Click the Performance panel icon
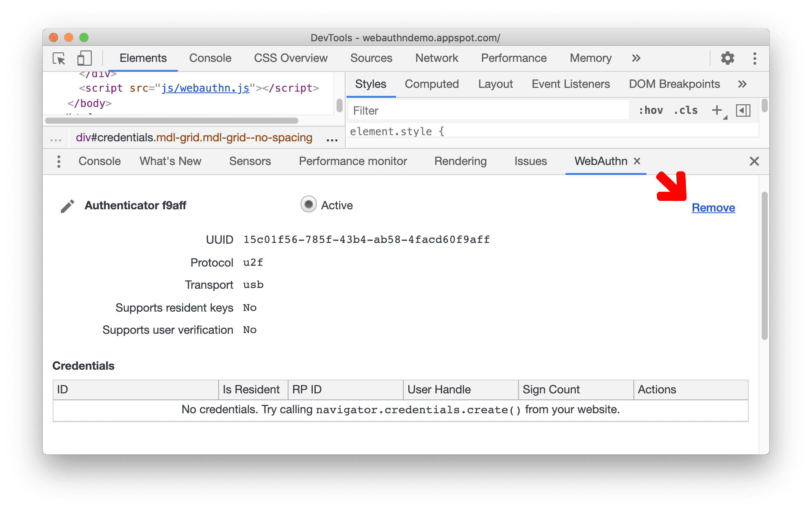The height and width of the screenshot is (511, 812). [512, 58]
